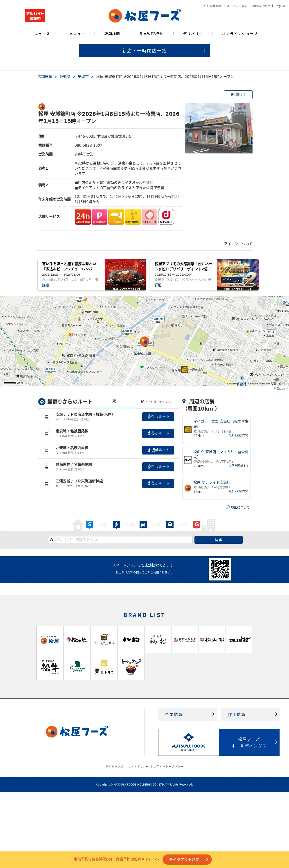Click the Matsuya store pin on map
This screenshot has height=868, width=289.
click(145, 341)
